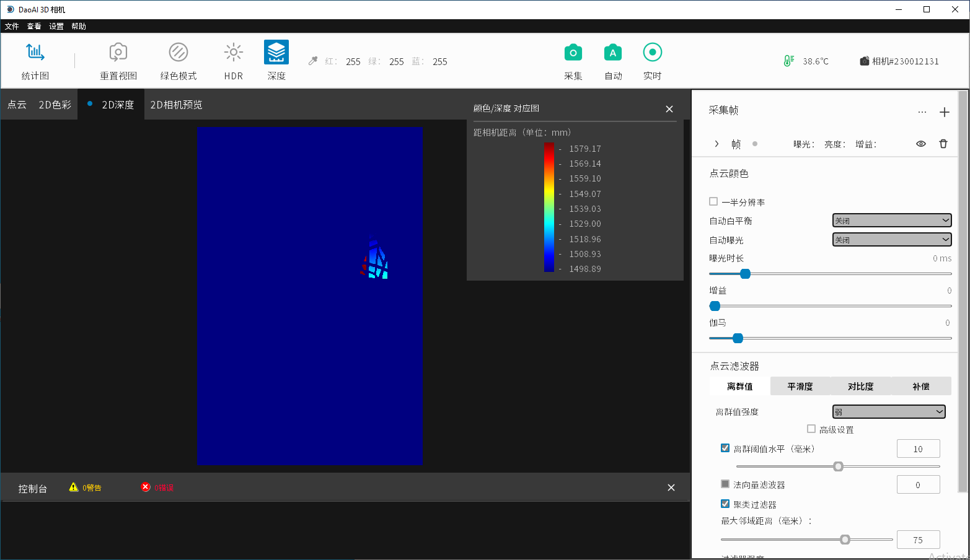This screenshot has height=560, width=970.
Task: Select the 离群值 filter tab
Action: tap(740, 386)
